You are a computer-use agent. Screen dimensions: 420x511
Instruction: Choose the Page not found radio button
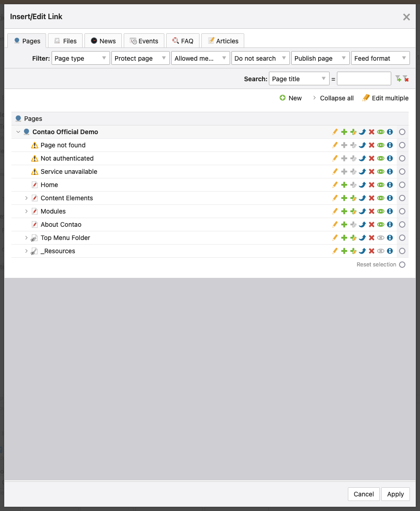(x=402, y=146)
